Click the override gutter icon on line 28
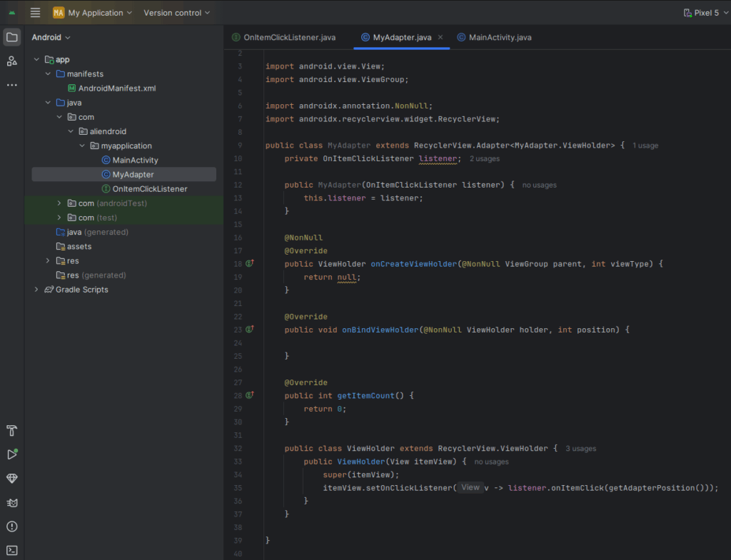Viewport: 731px width, 560px height. tap(250, 395)
